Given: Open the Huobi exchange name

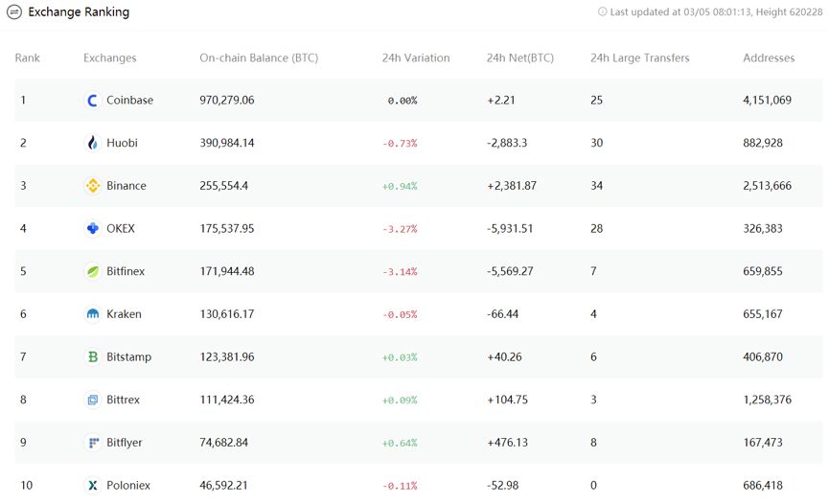Looking at the screenshot, I should [122, 143].
